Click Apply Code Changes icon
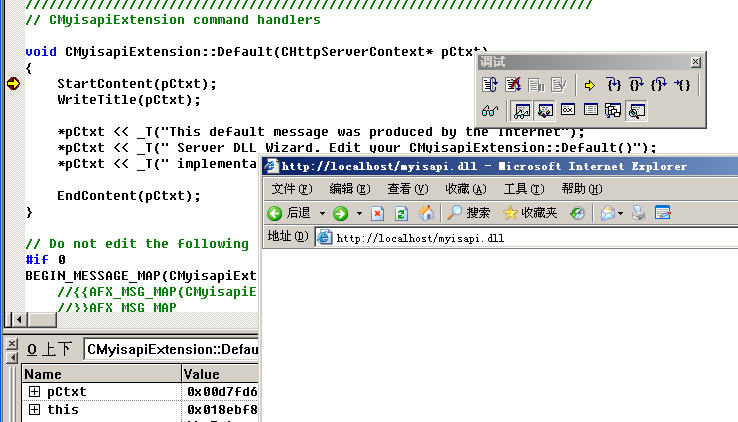738x422 pixels. click(559, 85)
